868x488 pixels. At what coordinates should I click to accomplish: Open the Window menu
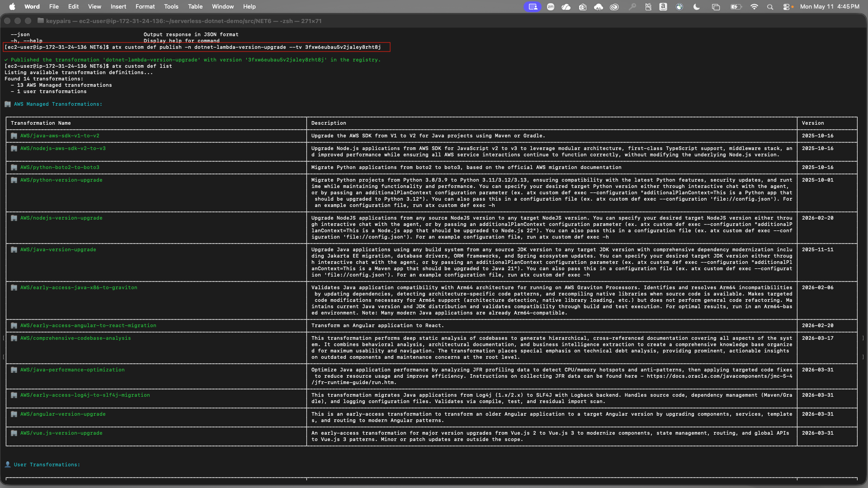click(223, 6)
